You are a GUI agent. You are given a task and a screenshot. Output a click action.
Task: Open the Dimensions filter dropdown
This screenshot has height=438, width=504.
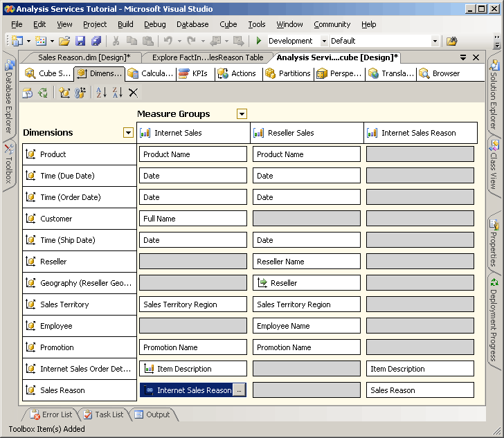pos(128,132)
